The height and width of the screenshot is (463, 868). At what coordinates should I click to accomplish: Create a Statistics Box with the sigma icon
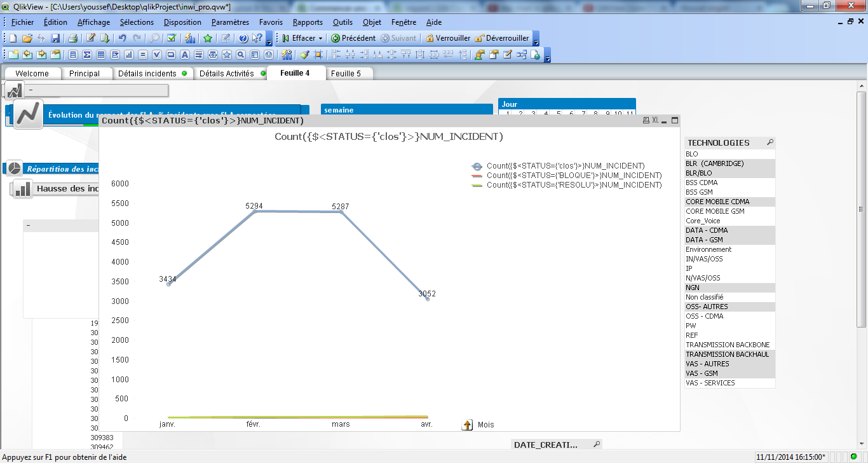coord(87,55)
